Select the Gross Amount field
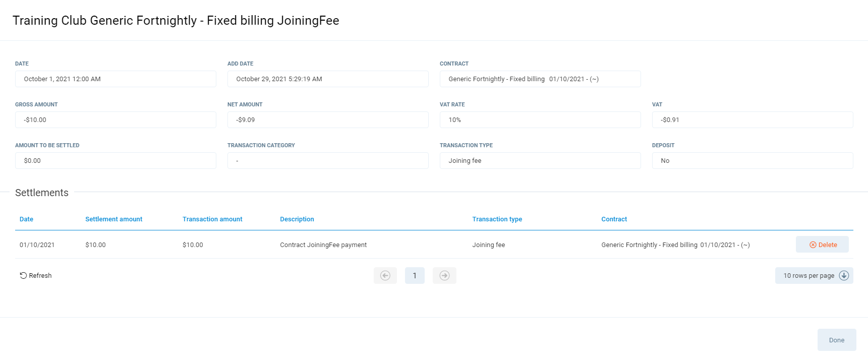868x361 pixels. coord(115,120)
